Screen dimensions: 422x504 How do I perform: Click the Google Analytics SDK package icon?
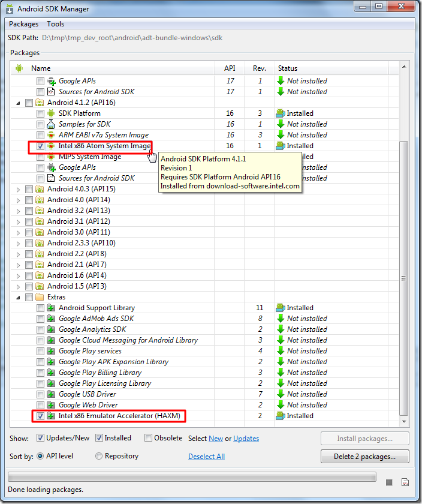click(51, 329)
